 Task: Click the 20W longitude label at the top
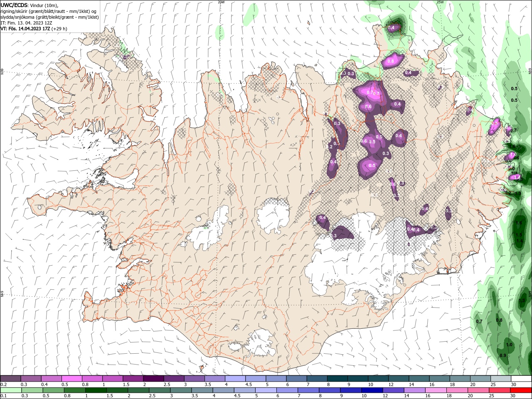click(222, 2)
